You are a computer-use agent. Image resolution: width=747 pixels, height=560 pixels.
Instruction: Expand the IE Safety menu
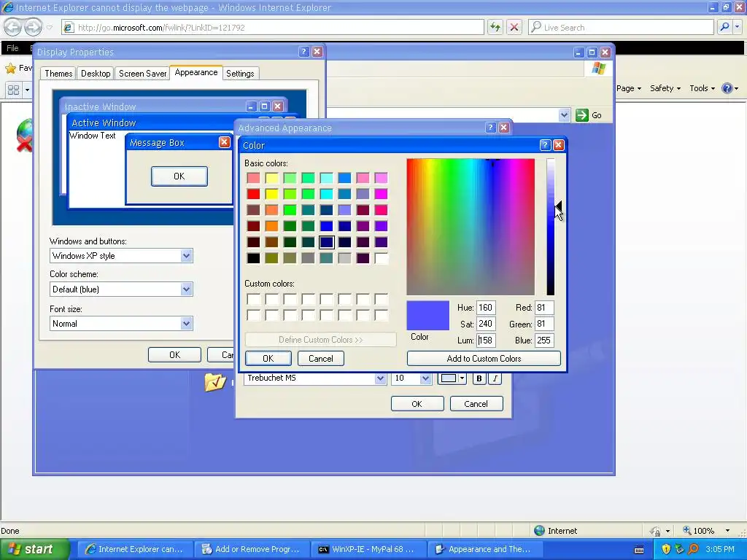coord(665,88)
